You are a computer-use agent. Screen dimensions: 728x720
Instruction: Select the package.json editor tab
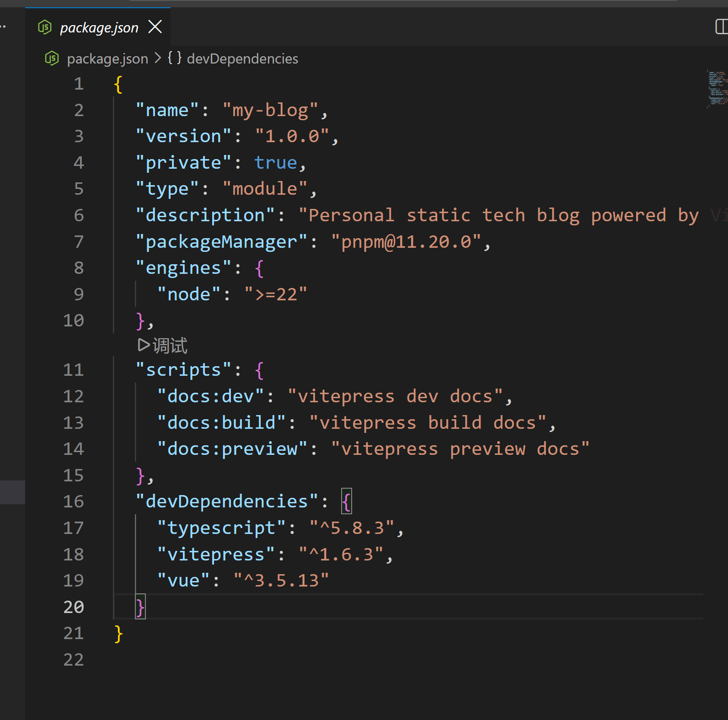click(98, 27)
